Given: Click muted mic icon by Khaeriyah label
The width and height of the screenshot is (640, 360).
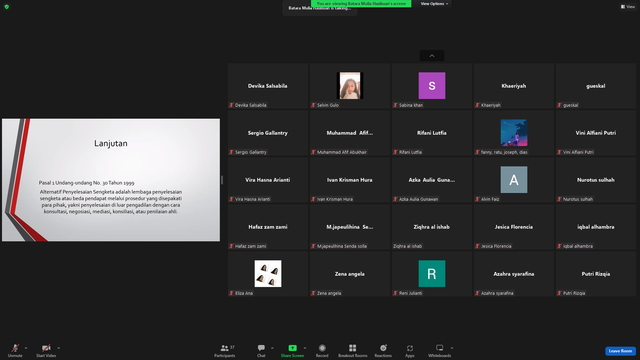Looking at the screenshot, I should [x=477, y=105].
